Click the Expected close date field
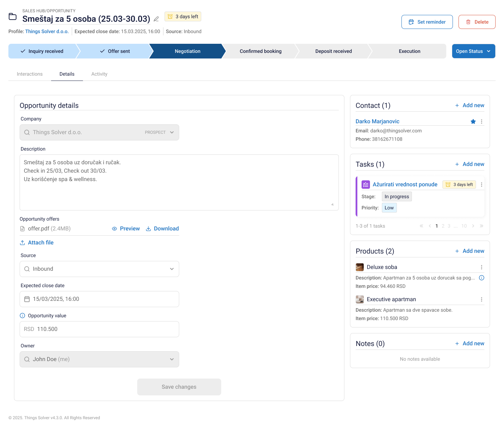Image resolution: width=504 pixels, height=429 pixels. 99,299
